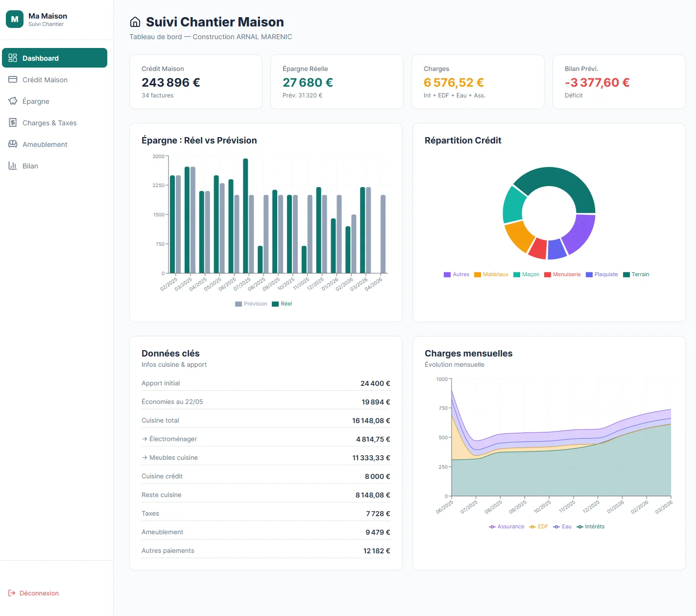Click the Déconnexion link
The width and height of the screenshot is (696, 616).
pos(39,593)
